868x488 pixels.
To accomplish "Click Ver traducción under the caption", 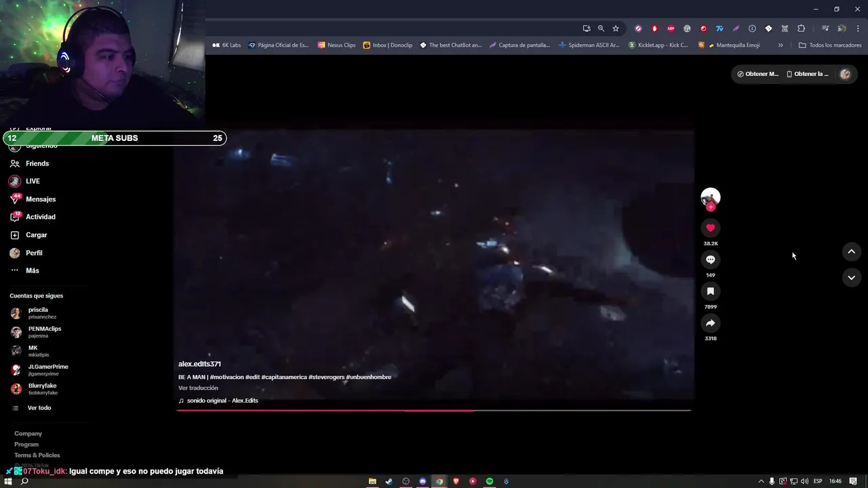I will coord(198,388).
